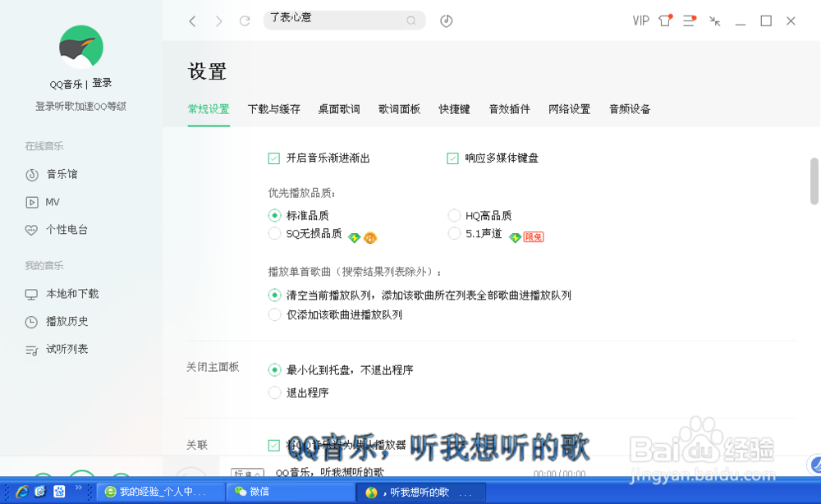821x504 pixels.
Task: Click the 试听列表 playlist icon
Action: click(x=31, y=351)
